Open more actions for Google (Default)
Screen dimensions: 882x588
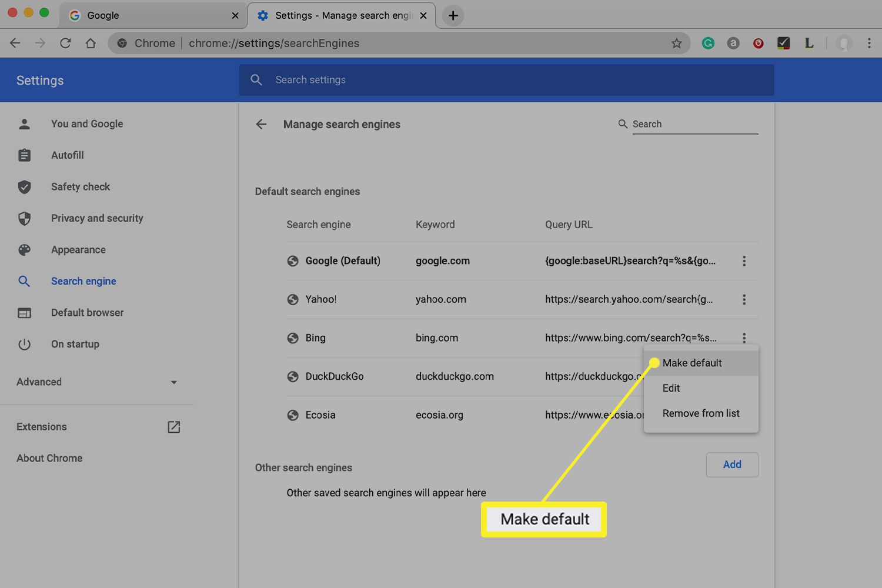tap(744, 261)
